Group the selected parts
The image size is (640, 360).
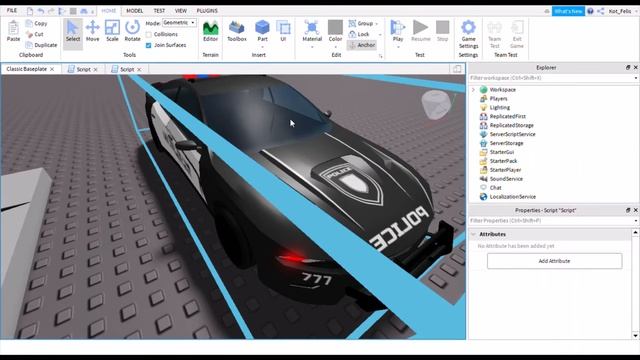361,24
